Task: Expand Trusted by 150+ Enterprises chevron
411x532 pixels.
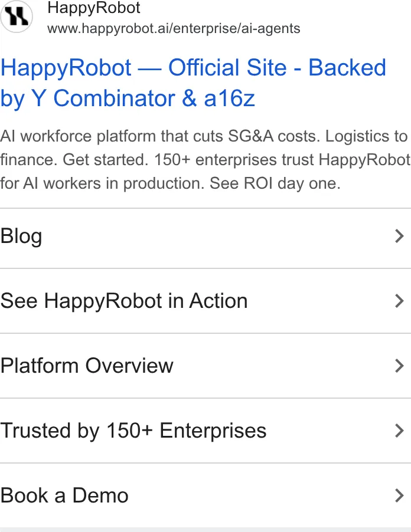Action: (399, 431)
